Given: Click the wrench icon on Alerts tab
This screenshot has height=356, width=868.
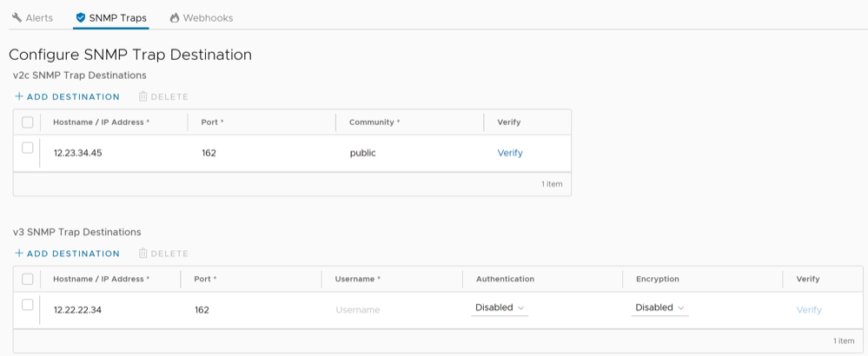Looking at the screenshot, I should click(17, 17).
